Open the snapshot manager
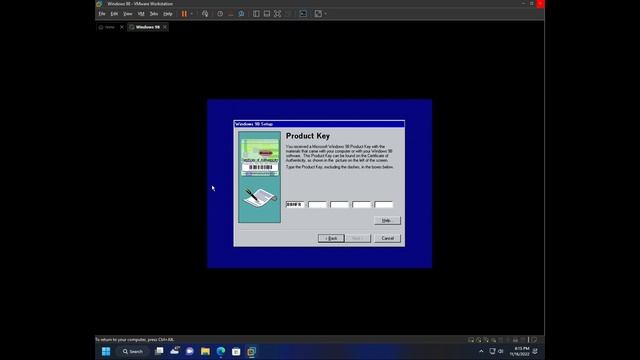640x360 pixels. click(241, 13)
